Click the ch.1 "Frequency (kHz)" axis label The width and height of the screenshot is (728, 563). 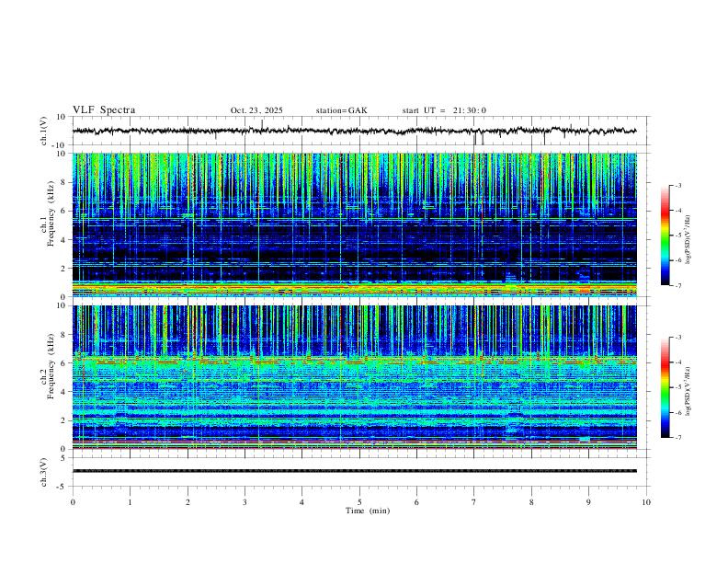pyautogui.click(x=51, y=215)
